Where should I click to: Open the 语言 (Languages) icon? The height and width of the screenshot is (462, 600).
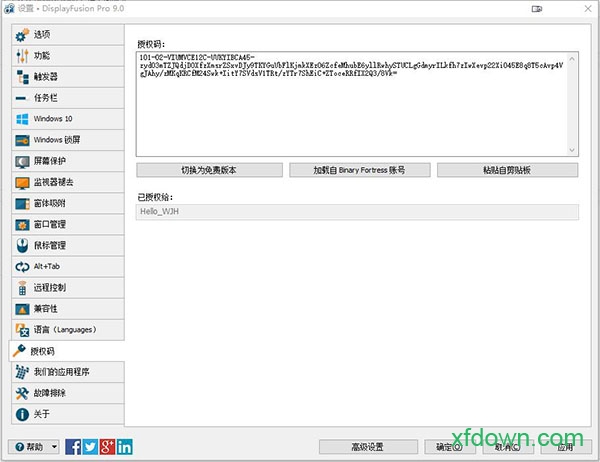click(22, 330)
